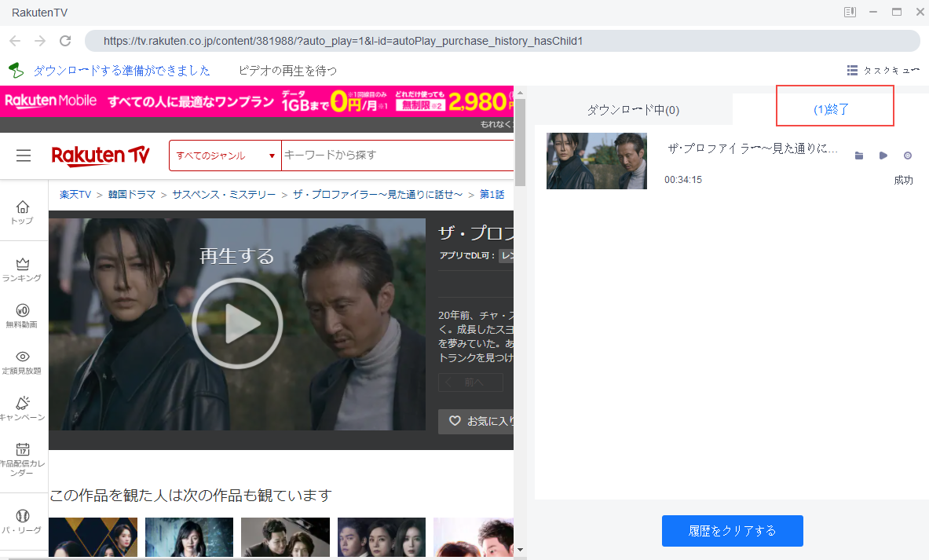This screenshot has width=929, height=560.
Task: Click the large play button on video
Action: pyautogui.click(x=237, y=324)
